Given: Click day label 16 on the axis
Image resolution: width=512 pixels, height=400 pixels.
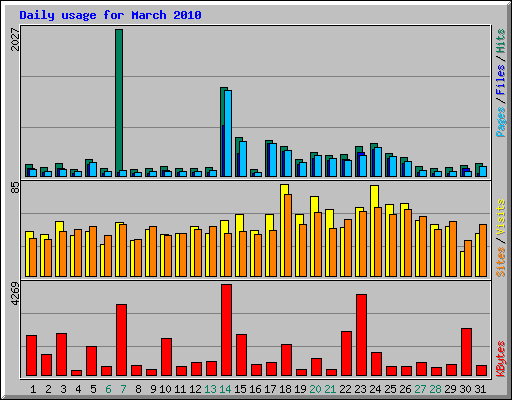Looking at the screenshot, I should coord(255,389).
